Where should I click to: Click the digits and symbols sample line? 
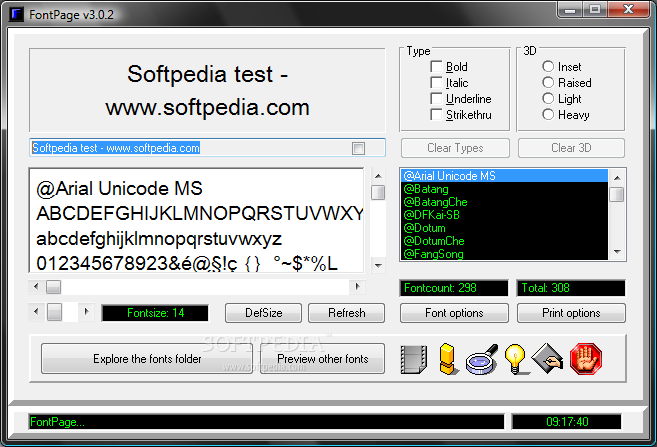coord(187,264)
